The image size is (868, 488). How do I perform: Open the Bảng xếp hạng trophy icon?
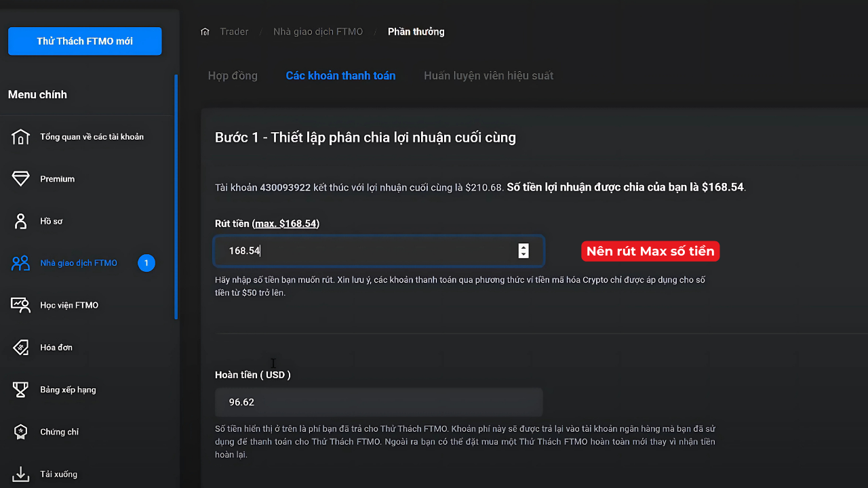coord(20,390)
